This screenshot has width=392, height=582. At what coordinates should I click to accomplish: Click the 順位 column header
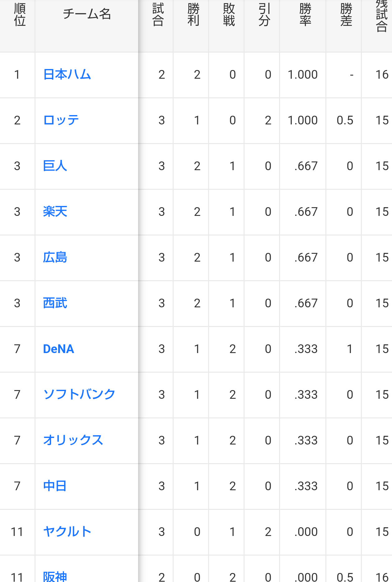(x=20, y=15)
